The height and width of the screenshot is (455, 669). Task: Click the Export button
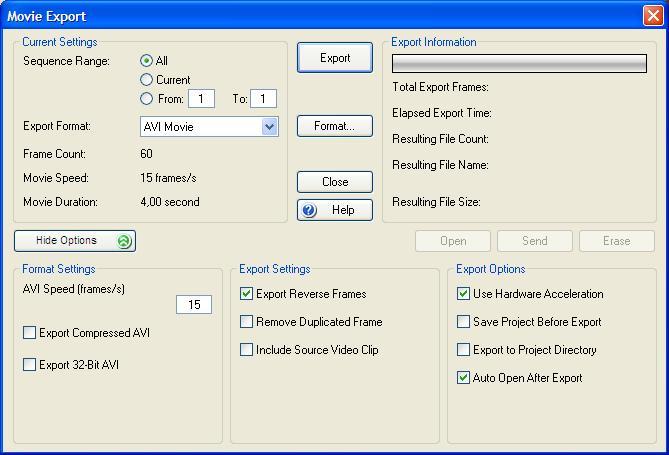[x=335, y=58]
